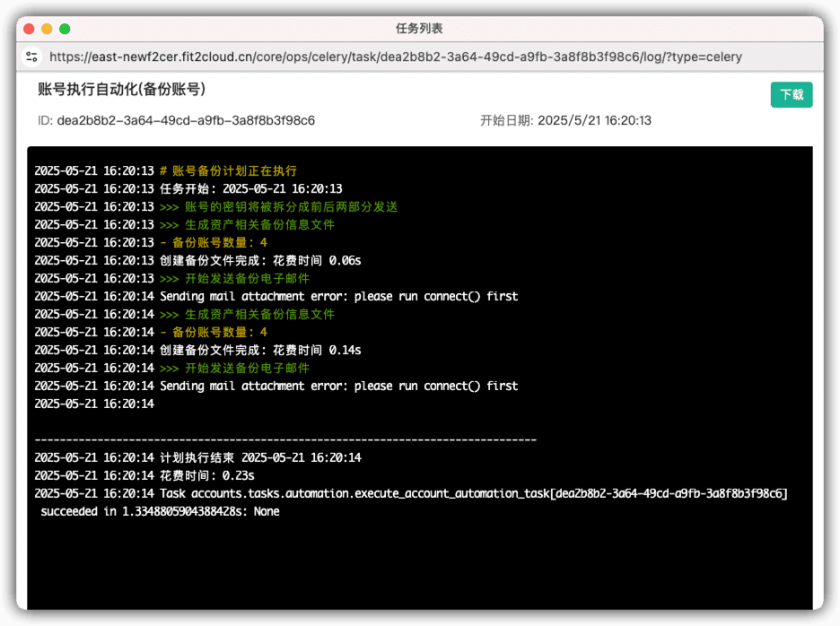Click the 任务列表 window title
The image size is (840, 626).
pos(419,29)
